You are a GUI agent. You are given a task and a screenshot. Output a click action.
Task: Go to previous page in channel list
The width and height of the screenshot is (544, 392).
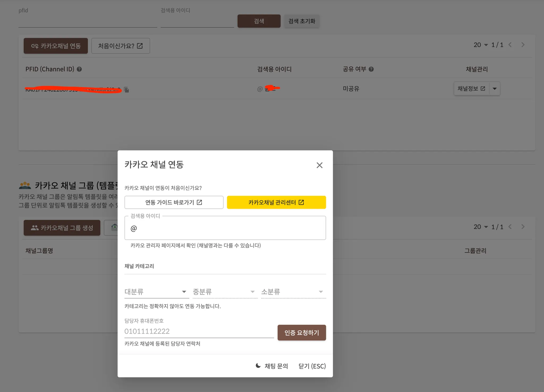click(510, 45)
